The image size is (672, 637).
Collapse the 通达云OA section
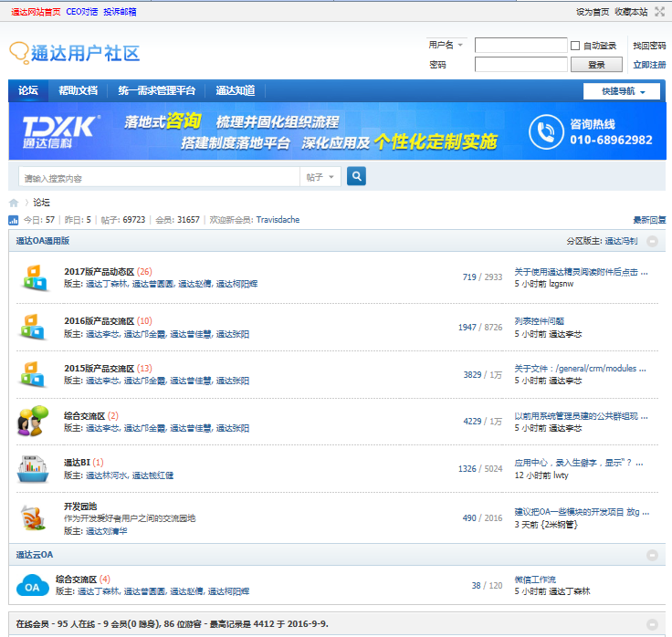point(652,555)
